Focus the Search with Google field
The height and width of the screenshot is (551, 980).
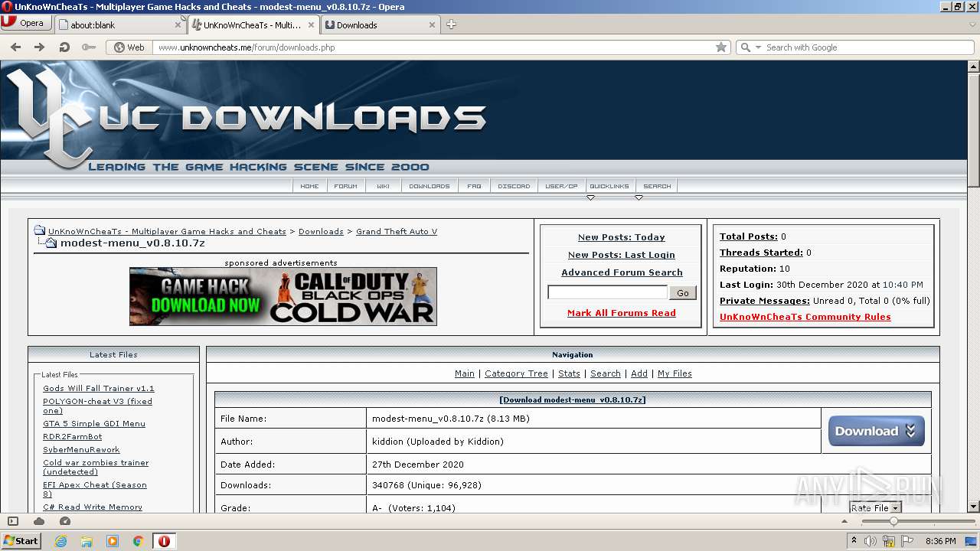click(x=867, y=47)
